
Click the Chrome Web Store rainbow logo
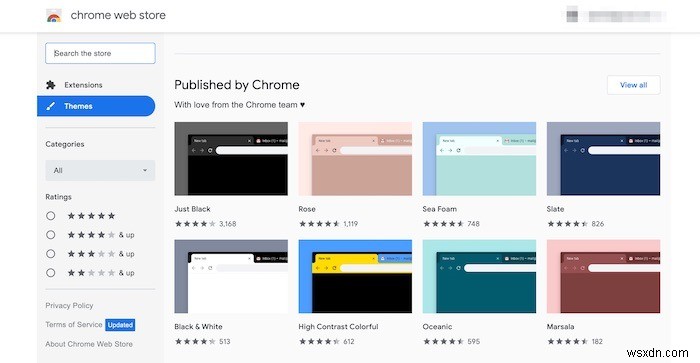tap(54, 16)
